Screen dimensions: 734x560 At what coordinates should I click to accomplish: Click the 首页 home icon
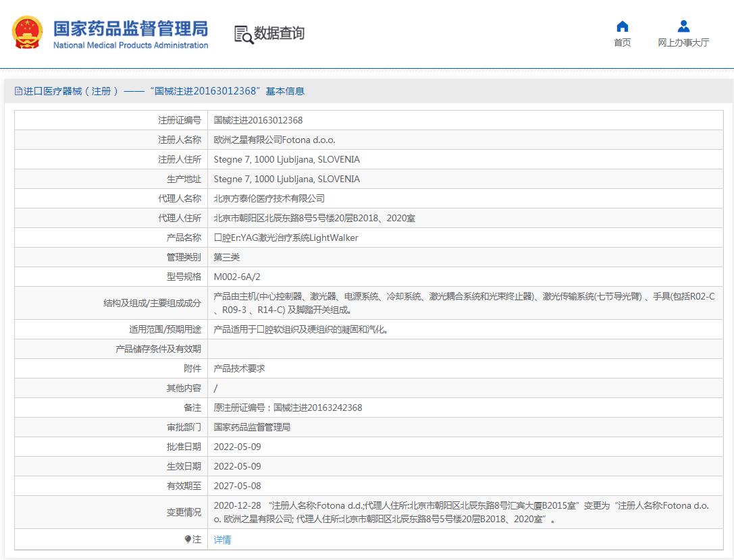pyautogui.click(x=622, y=26)
